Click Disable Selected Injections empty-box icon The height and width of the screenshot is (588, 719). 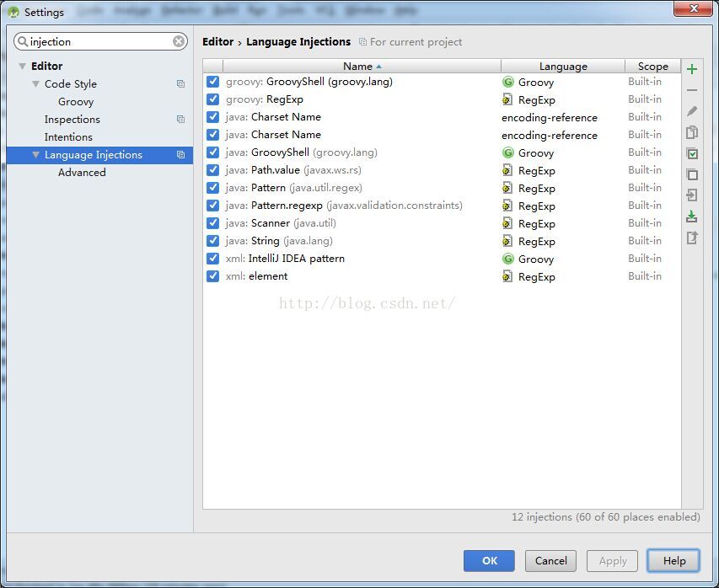coord(692,174)
